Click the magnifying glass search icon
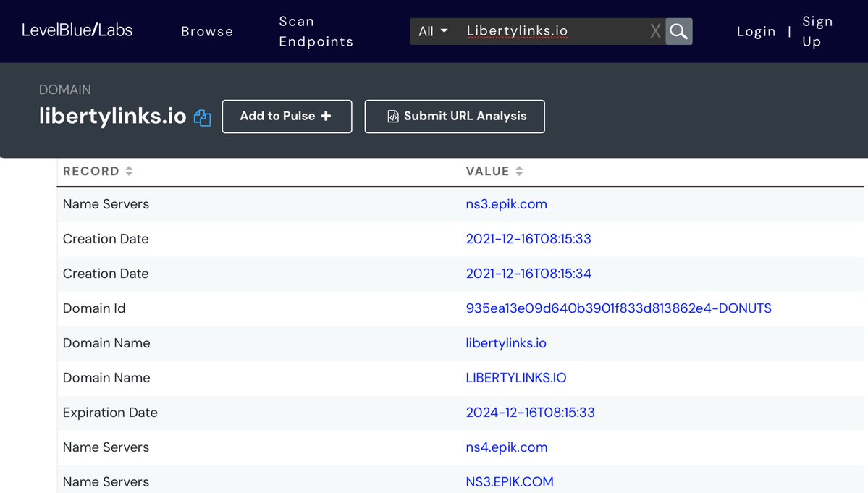 coord(678,31)
